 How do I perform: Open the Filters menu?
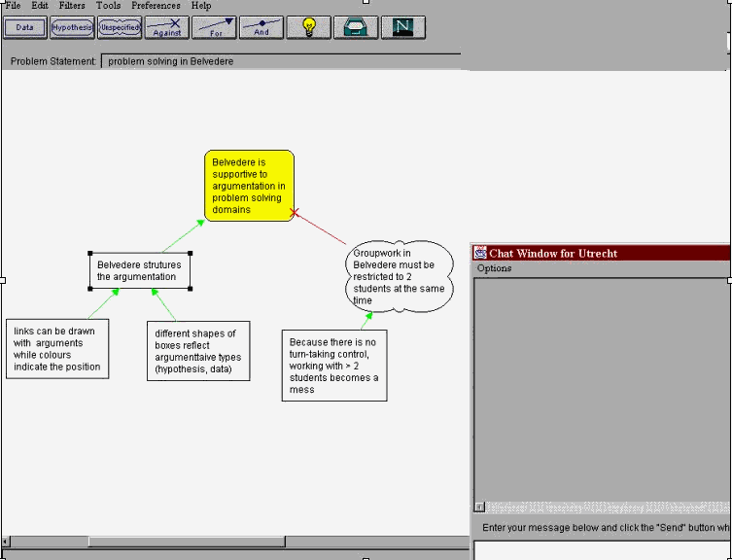pos(72,6)
